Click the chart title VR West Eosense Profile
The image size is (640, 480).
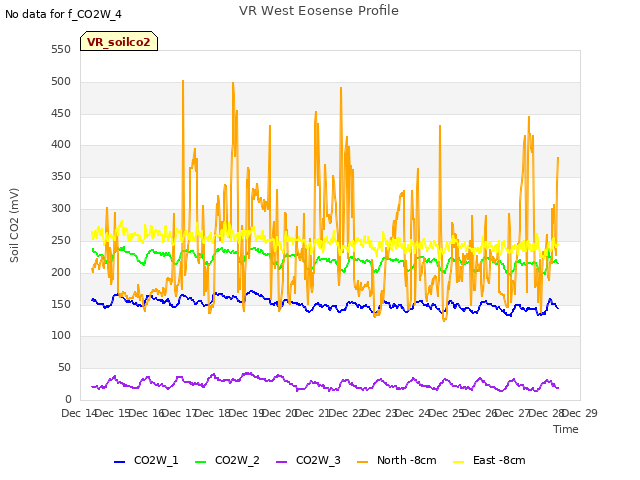click(319, 11)
